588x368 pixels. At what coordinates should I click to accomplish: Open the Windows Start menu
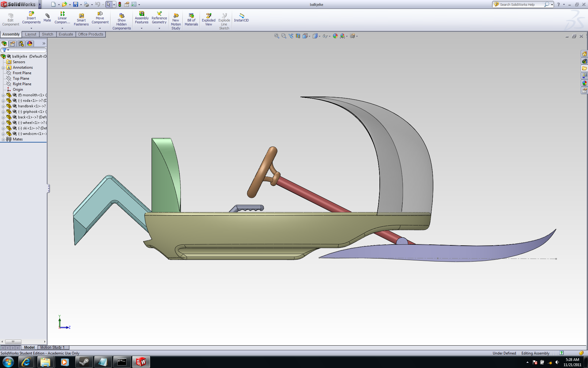(x=8, y=362)
